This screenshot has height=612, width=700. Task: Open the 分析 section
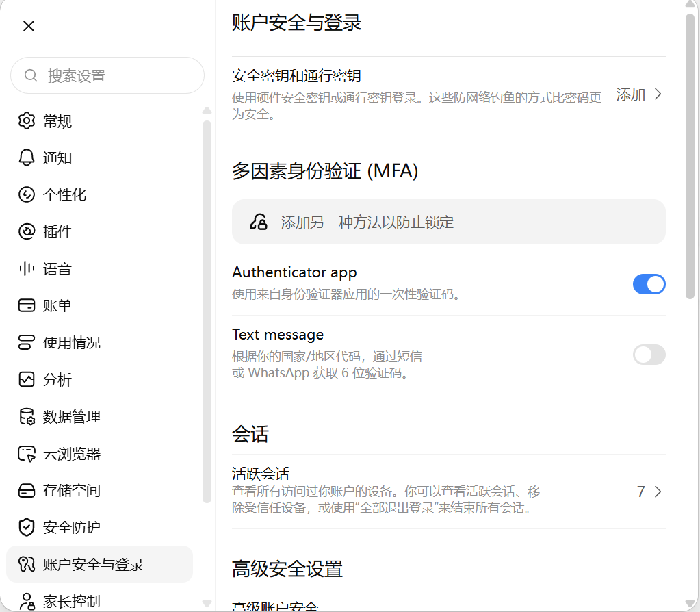pos(99,379)
